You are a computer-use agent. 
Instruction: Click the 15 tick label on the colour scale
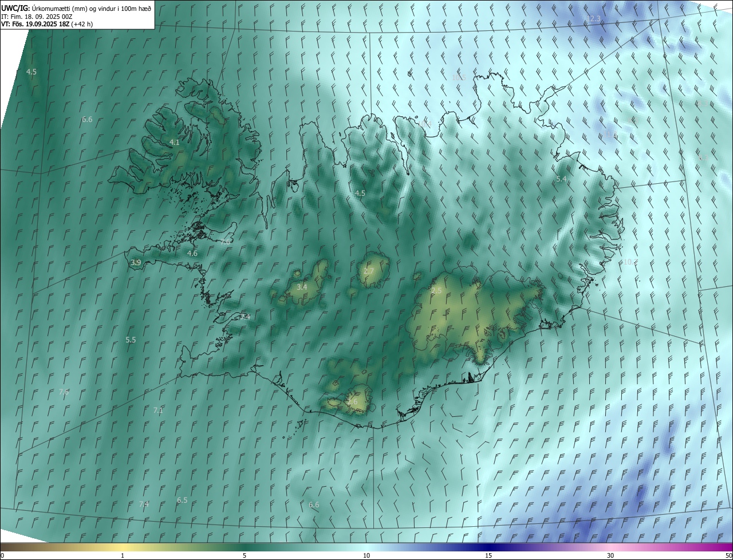[x=488, y=555]
